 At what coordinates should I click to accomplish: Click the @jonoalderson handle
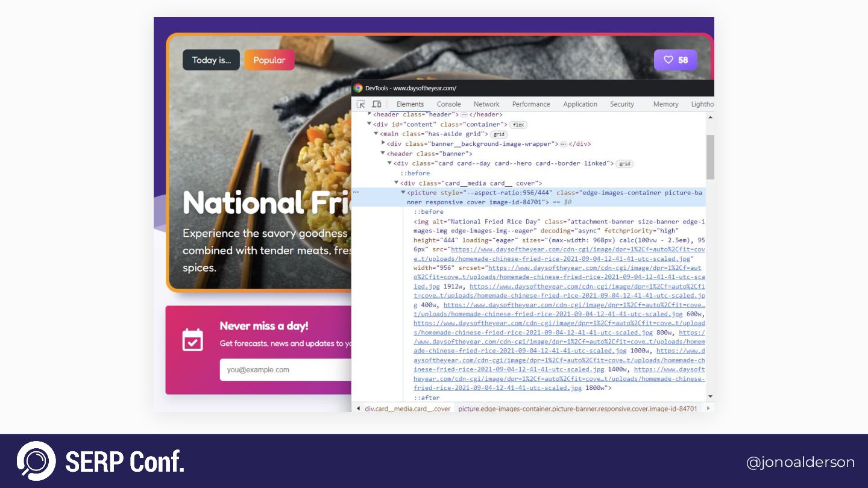point(800,462)
